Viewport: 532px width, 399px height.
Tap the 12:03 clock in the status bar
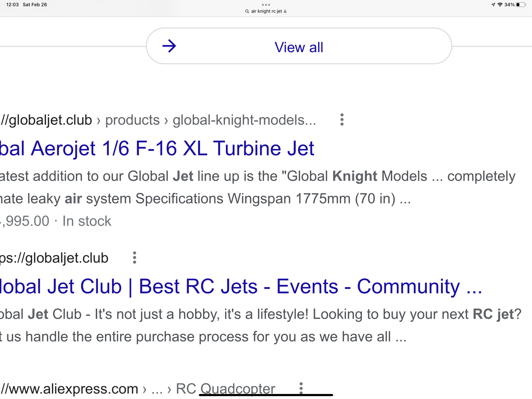coord(13,5)
